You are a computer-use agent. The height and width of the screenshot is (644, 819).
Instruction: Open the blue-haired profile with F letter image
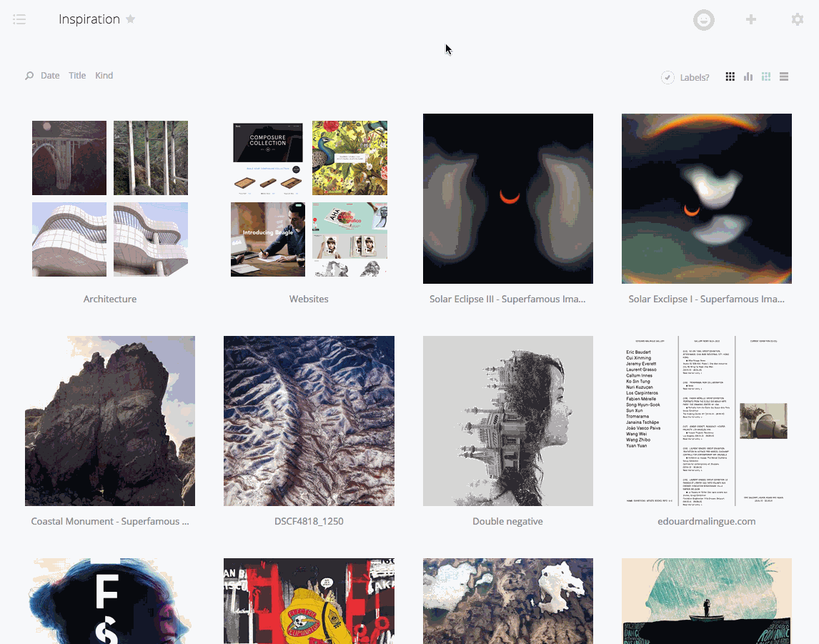click(110, 601)
